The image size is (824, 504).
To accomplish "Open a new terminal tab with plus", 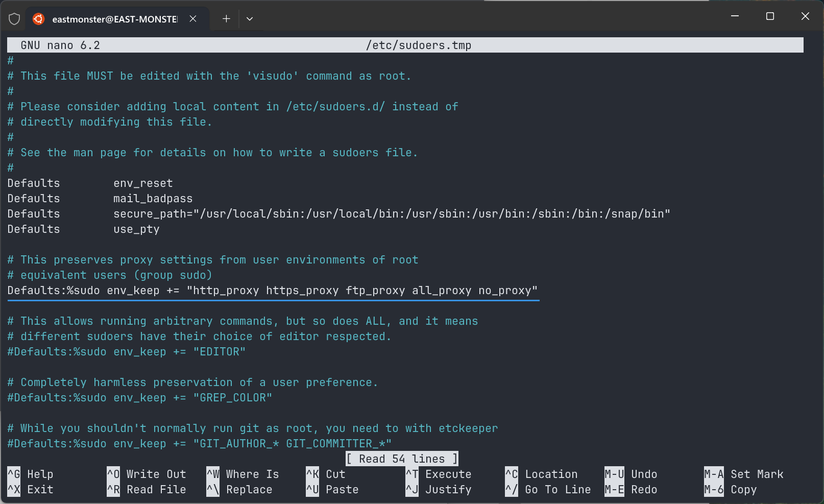I will coord(226,19).
